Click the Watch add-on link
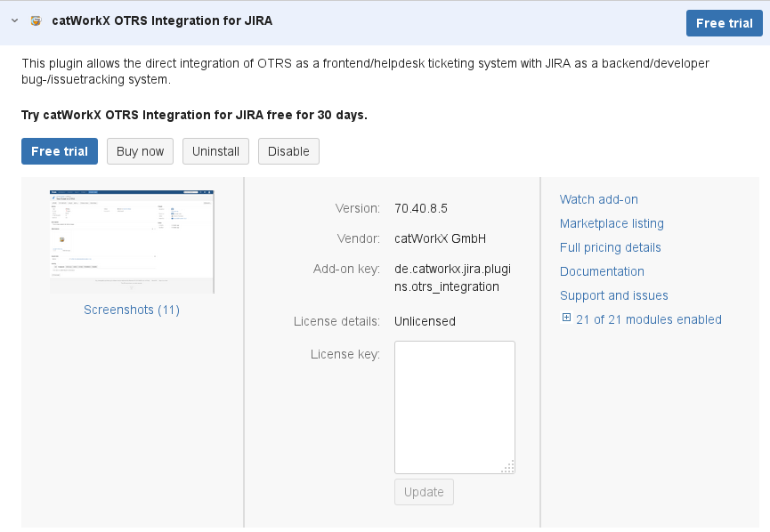The width and height of the screenshot is (770, 532). (598, 199)
